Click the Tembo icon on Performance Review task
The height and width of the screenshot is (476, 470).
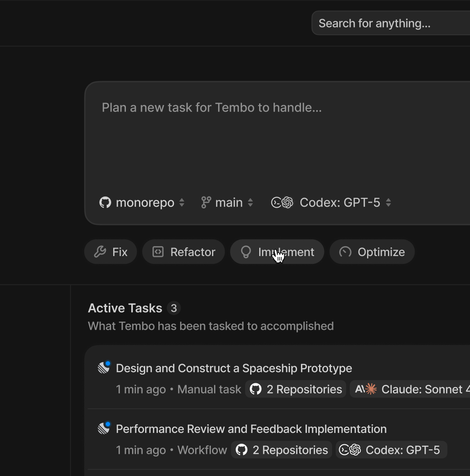pyautogui.click(x=104, y=428)
